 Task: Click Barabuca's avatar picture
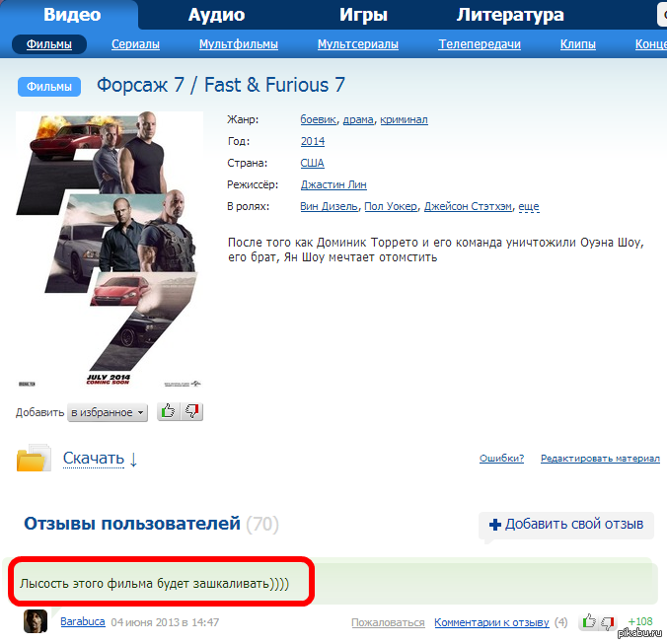[x=37, y=622]
